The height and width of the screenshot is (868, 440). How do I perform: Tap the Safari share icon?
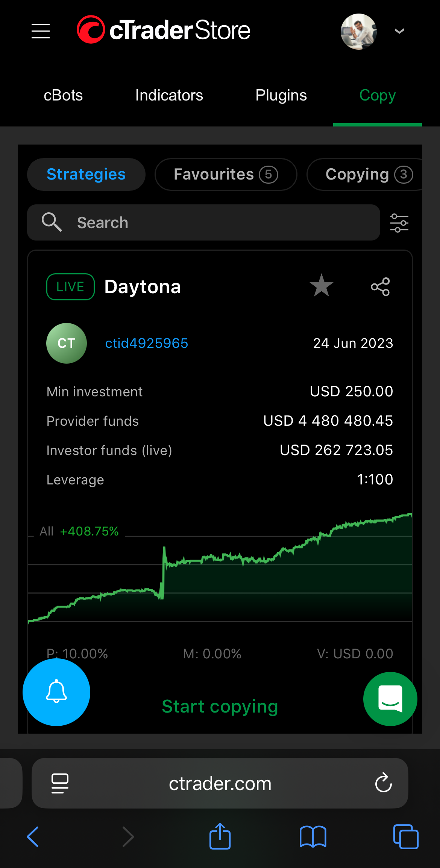(x=220, y=836)
